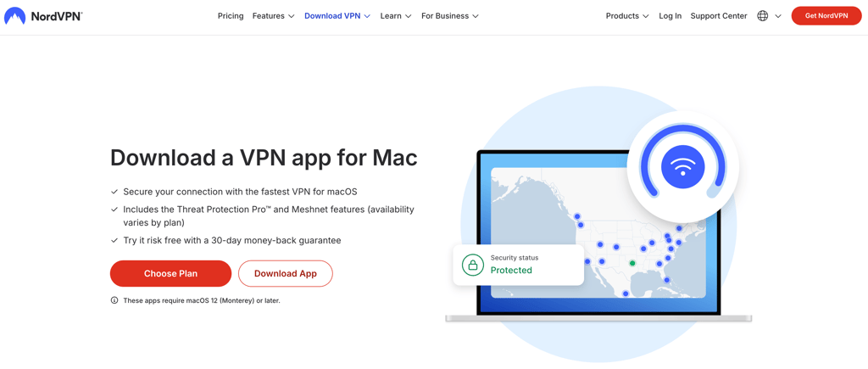Click the Download App button

click(285, 274)
